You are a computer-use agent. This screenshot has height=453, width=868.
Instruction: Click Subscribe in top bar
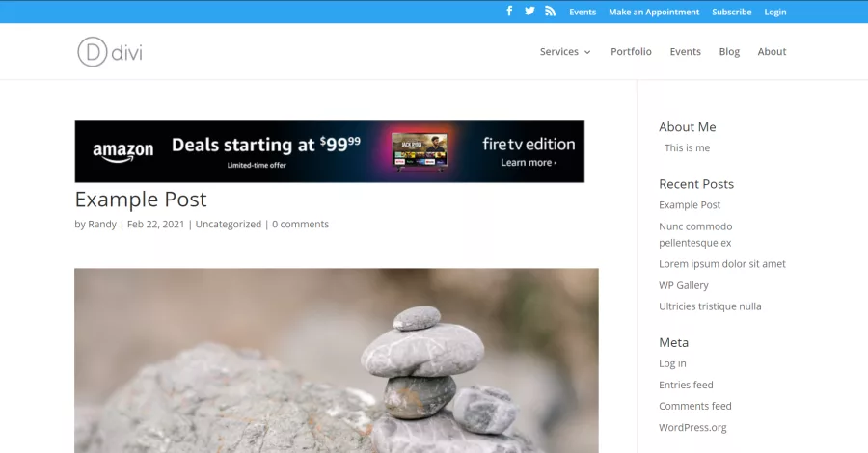(731, 12)
